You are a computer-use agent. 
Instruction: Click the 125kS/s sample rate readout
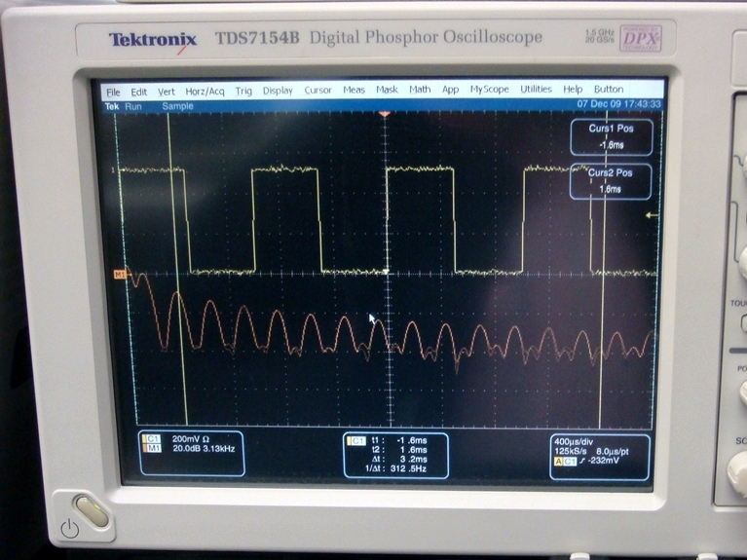[x=571, y=451]
